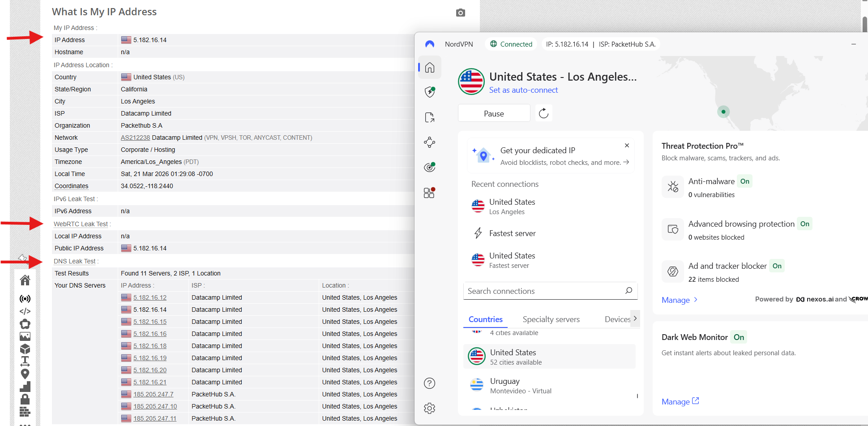The height and width of the screenshot is (426, 868).
Task: Click the text width icon in webpage sidebar
Action: pos(25,361)
